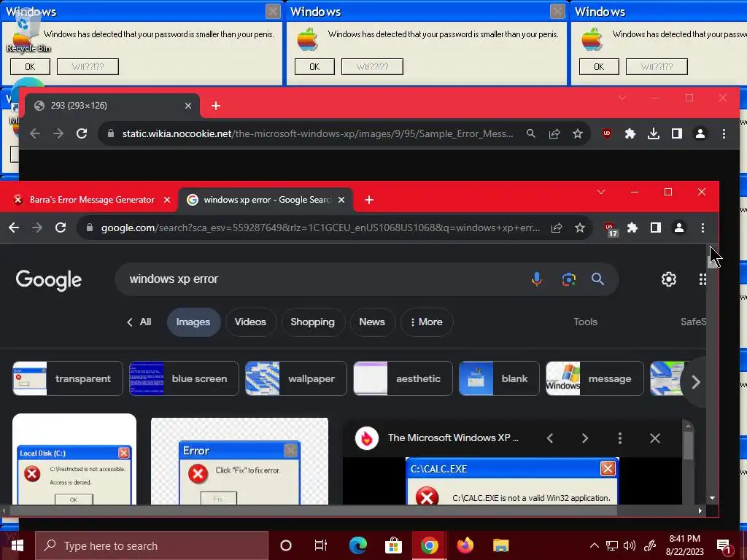747x560 pixels.
Task: Share the Google search page URL
Action: (557, 227)
